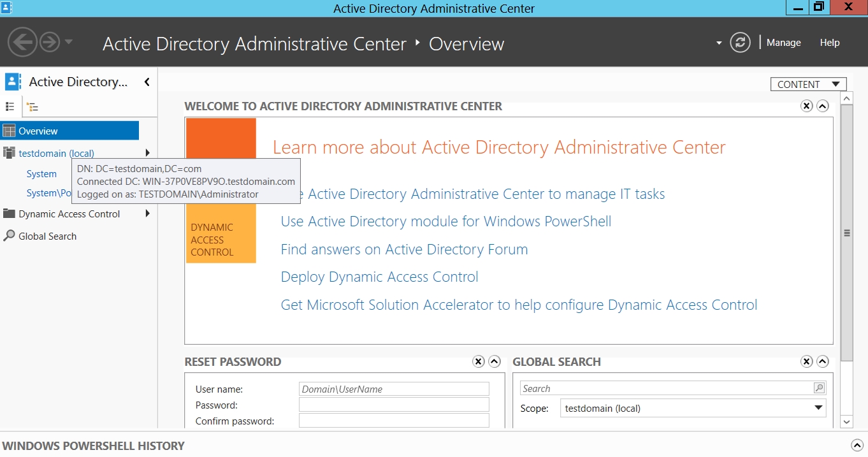
Task: Expand Windows PowerShell History panel
Action: tap(856, 446)
